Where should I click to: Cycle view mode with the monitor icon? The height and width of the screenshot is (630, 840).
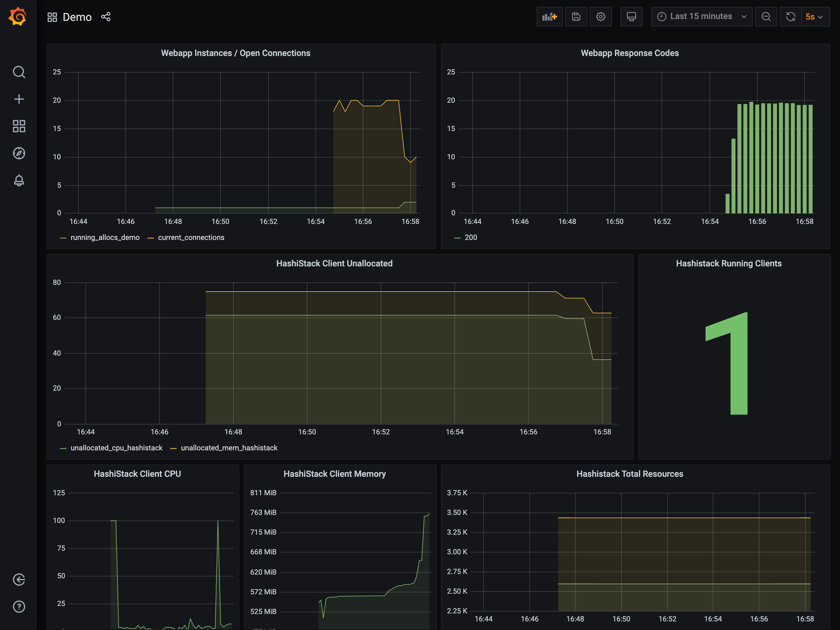[632, 17]
